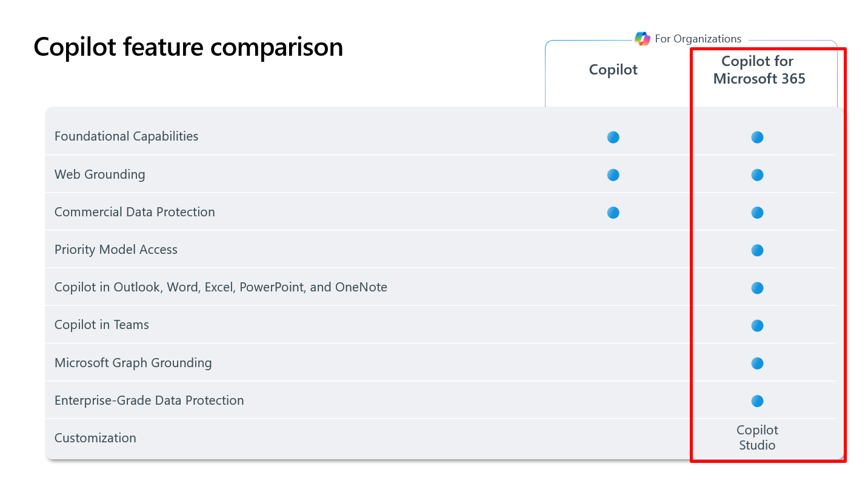Screen dimensions: 868x495
Task: Click the Copilot logo near For Organizations
Action: pyautogui.click(x=642, y=39)
